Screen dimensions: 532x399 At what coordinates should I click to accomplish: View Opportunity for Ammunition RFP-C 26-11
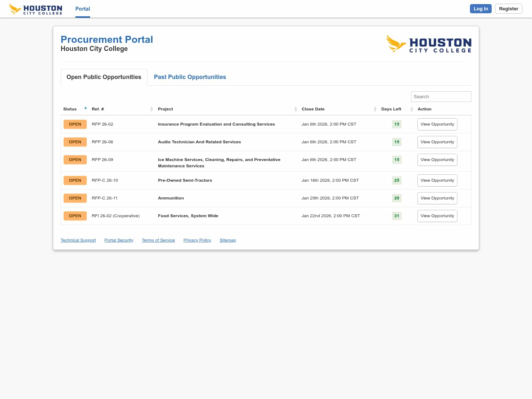(x=437, y=198)
